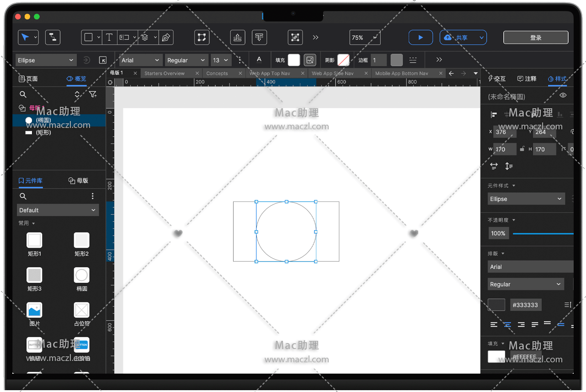Open the Starters Overview tab

tap(165, 73)
